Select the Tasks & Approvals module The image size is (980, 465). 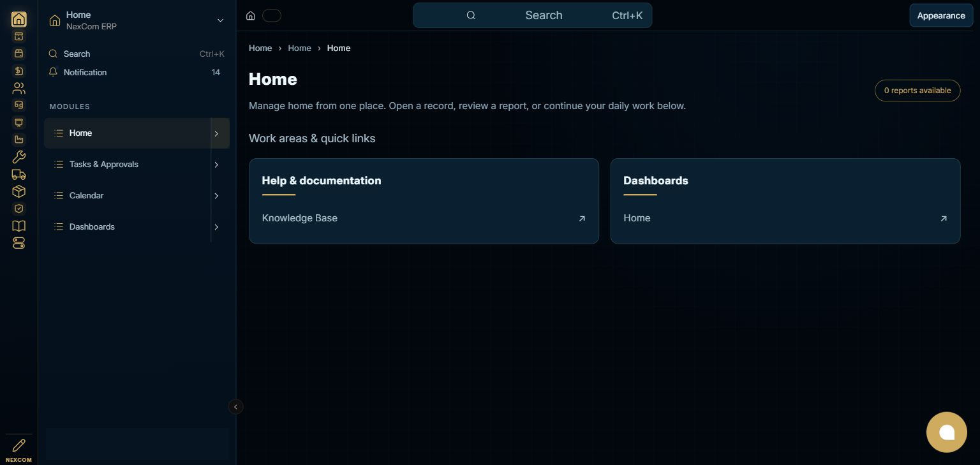(x=128, y=165)
